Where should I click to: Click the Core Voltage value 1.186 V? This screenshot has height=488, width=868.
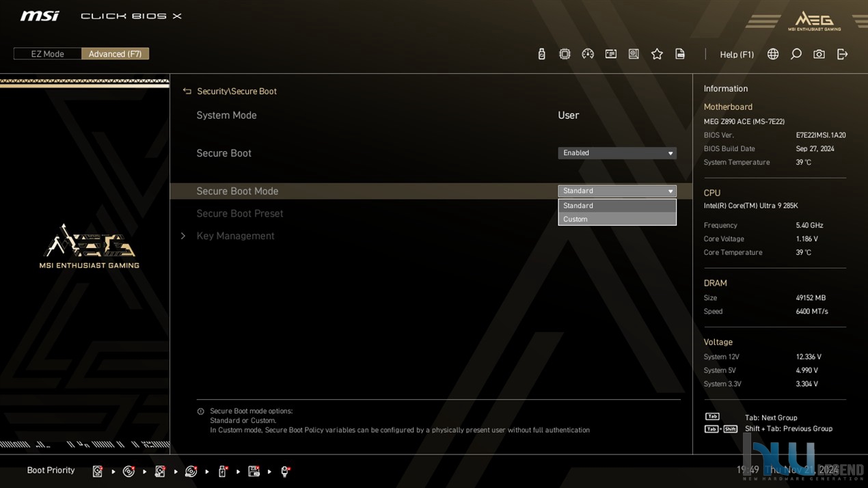coord(806,239)
